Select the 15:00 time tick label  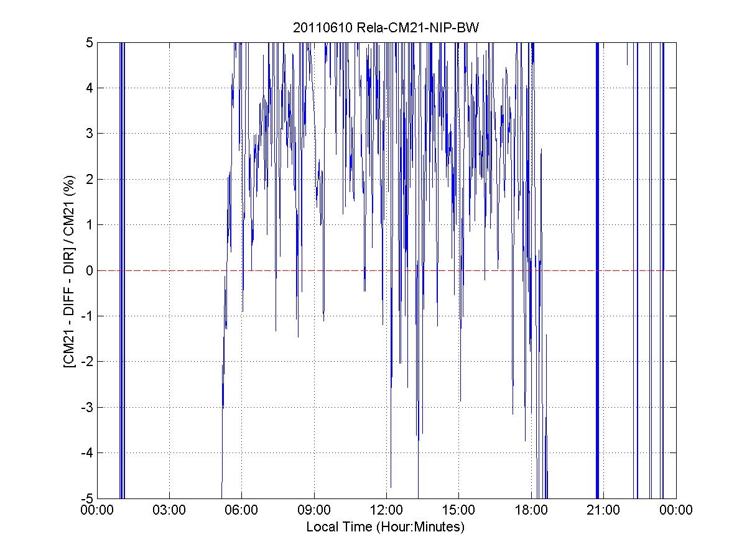point(458,510)
